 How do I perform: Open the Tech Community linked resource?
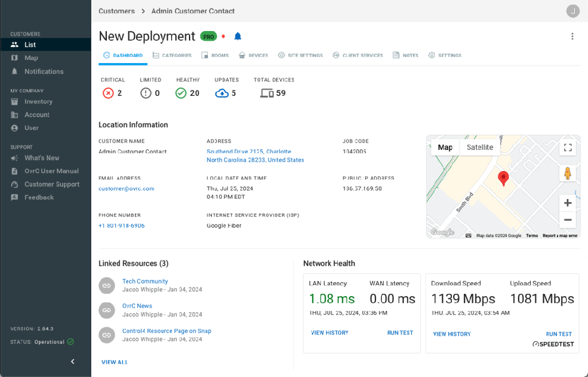coord(145,281)
